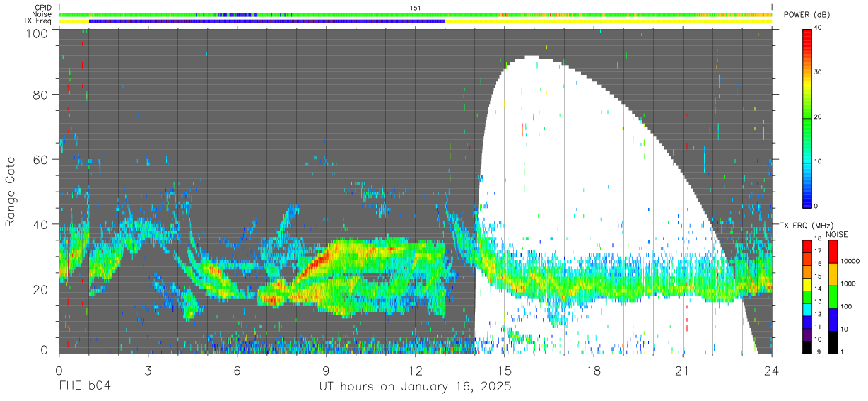Click the yellow section of the TX Freq strip after hour 13
Viewport: 868px width, 401px height.
pos(609,21)
